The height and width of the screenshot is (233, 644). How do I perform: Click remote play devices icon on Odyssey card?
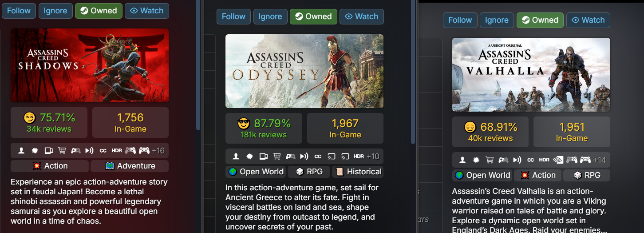click(x=264, y=157)
